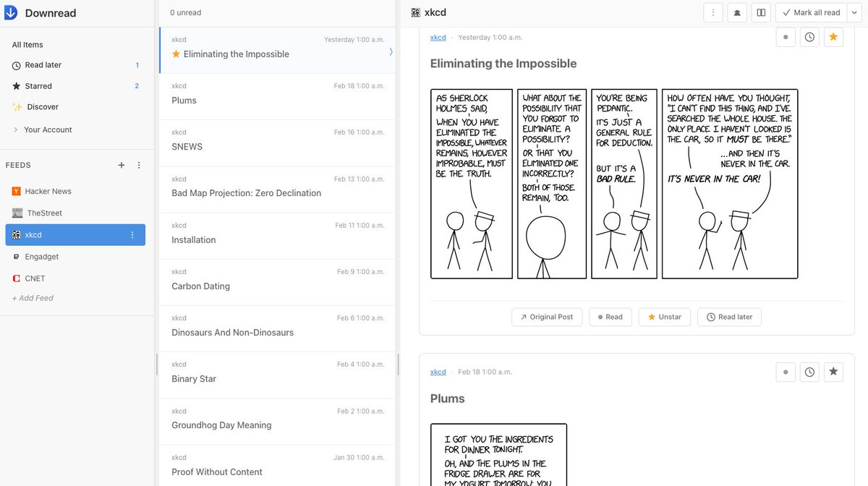Open the SNEWS item in article list

(278, 142)
